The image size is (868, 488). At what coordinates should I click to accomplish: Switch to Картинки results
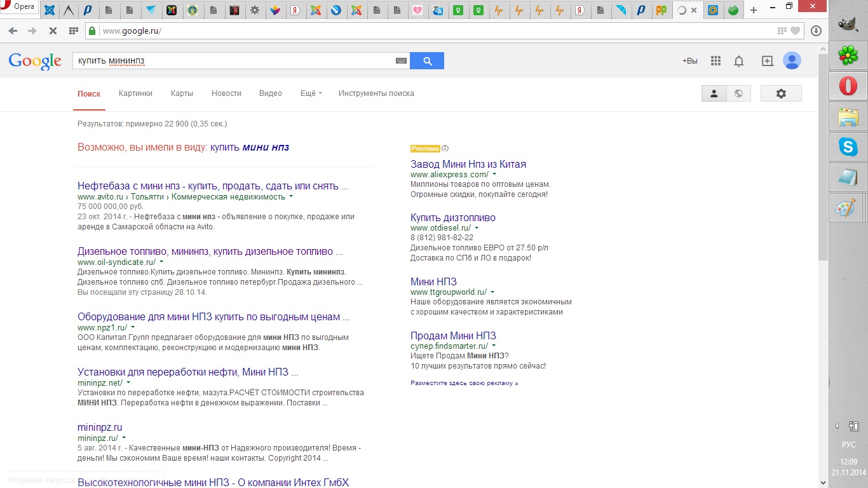[135, 93]
